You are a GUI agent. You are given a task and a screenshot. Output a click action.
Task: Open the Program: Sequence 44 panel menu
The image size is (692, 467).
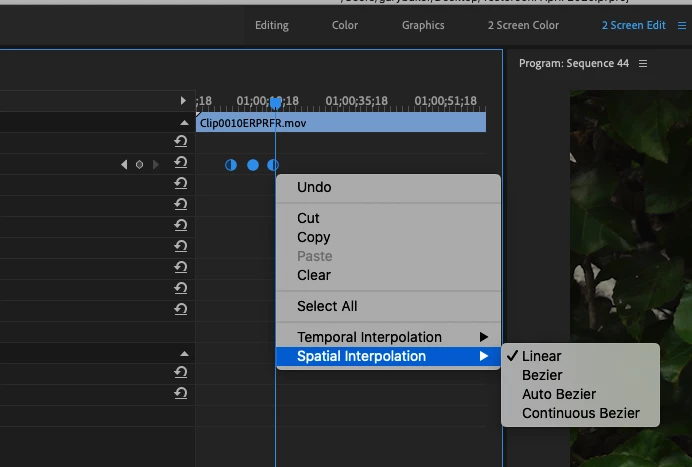coord(643,64)
